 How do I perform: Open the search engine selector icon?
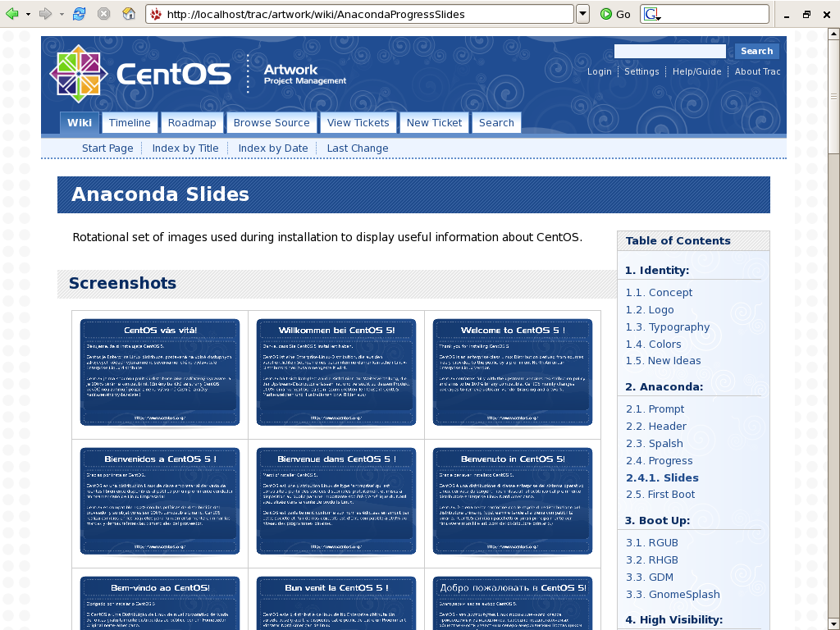click(651, 15)
